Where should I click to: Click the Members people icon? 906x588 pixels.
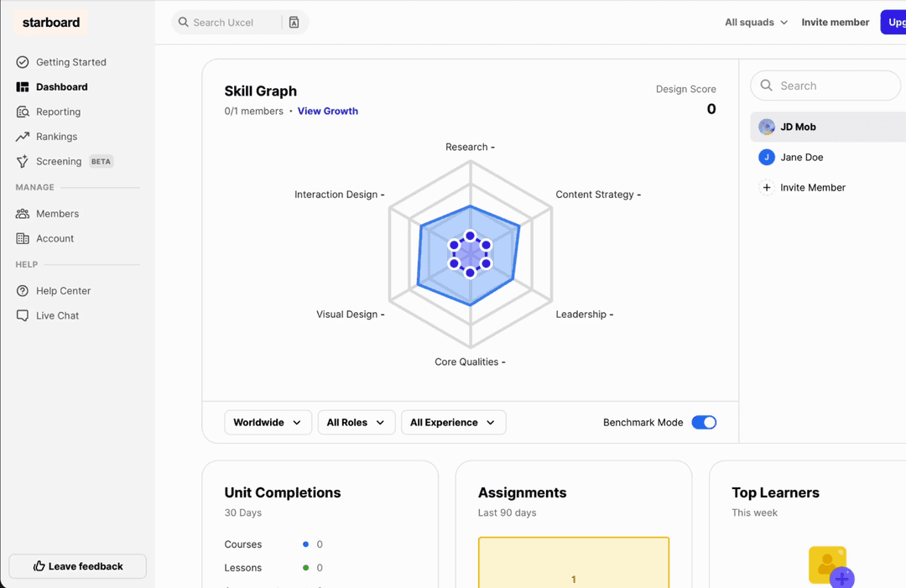point(23,214)
